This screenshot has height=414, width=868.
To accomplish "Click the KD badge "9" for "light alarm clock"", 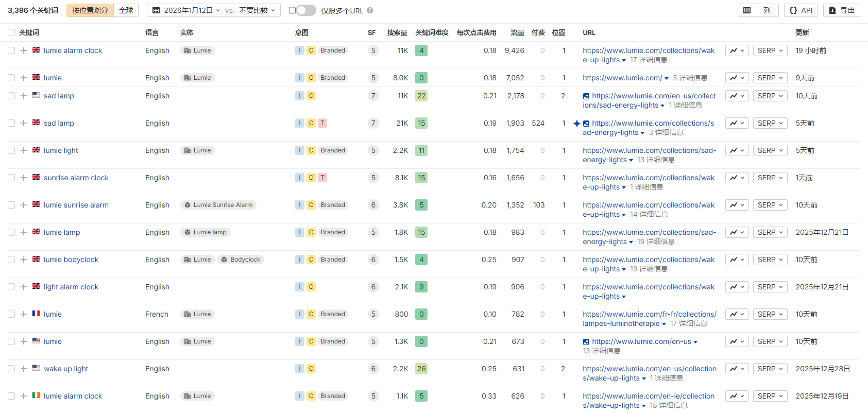I will (x=421, y=287).
